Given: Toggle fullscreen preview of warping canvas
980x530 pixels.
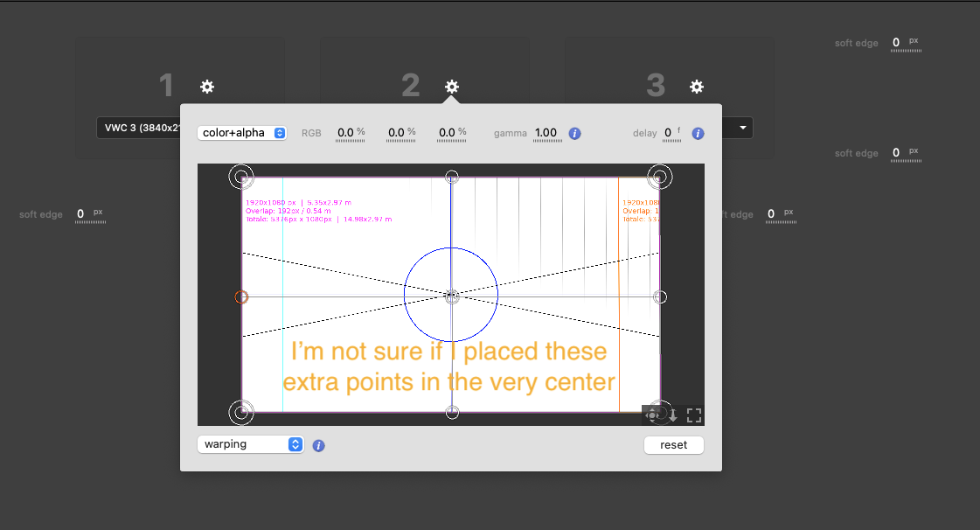Looking at the screenshot, I should click(694, 415).
